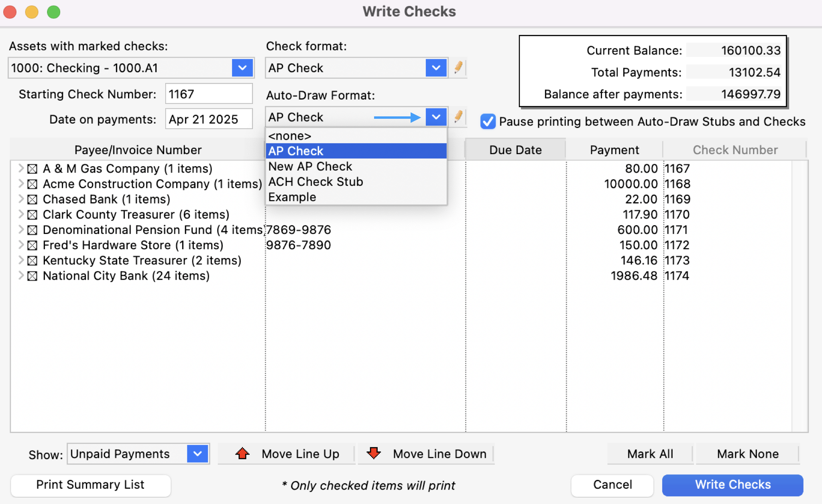Screen dimensions: 822x504
Task: Click the Starting Check Number field
Action: [x=209, y=94]
